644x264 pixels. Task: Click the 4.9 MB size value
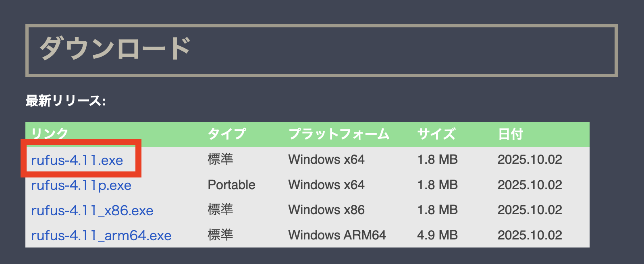coord(437,235)
